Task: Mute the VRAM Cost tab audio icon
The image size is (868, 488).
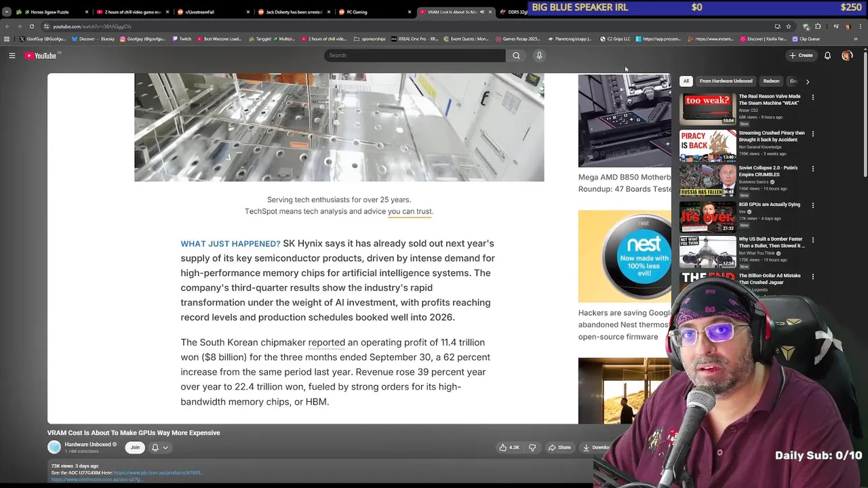Action: coord(482,12)
